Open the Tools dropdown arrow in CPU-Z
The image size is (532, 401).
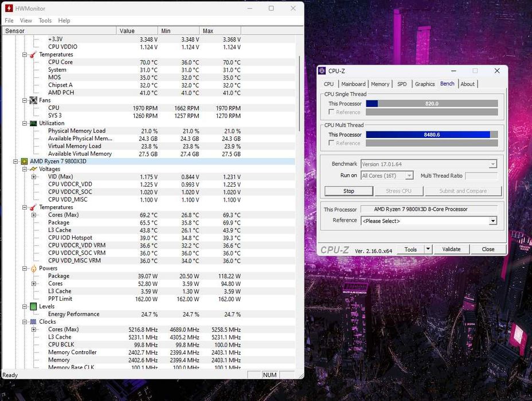(x=428, y=249)
